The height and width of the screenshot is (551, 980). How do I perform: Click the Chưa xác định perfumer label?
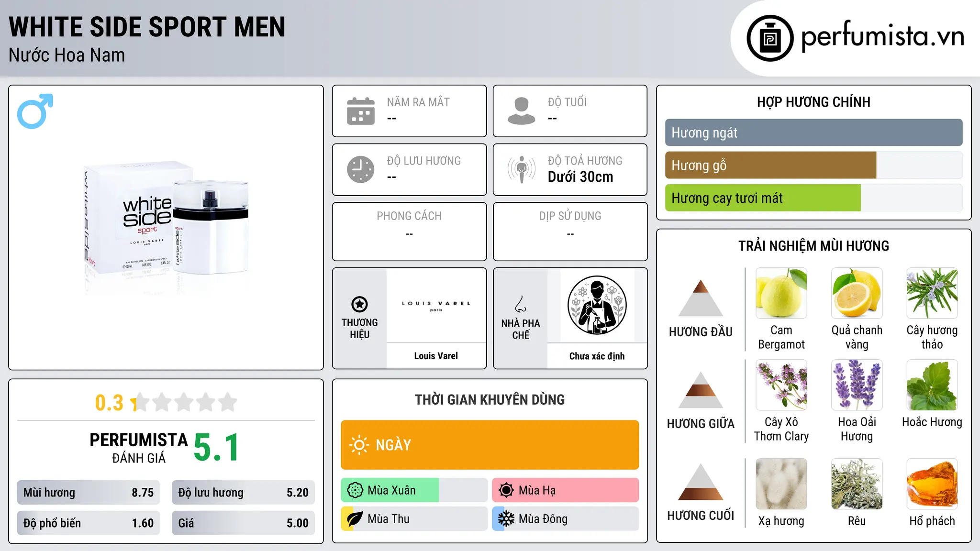(x=597, y=356)
